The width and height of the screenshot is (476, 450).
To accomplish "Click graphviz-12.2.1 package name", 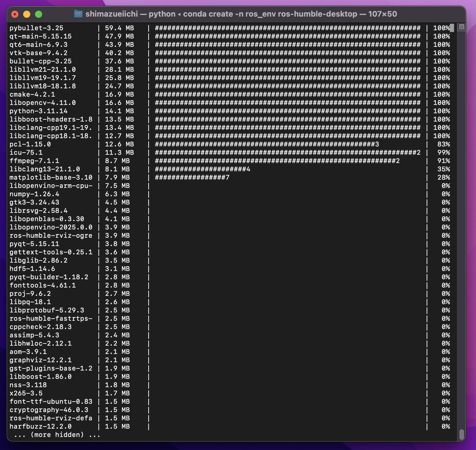I will [x=40, y=360].
